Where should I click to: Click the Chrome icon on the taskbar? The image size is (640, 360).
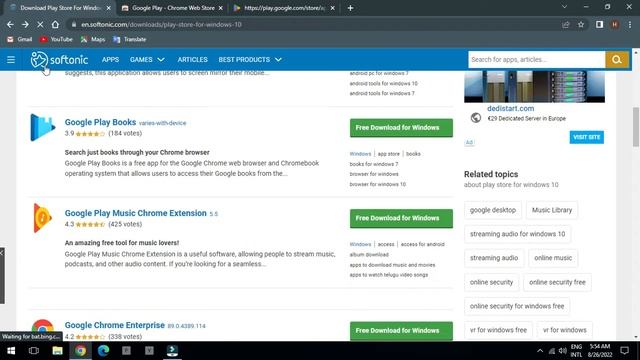80,351
